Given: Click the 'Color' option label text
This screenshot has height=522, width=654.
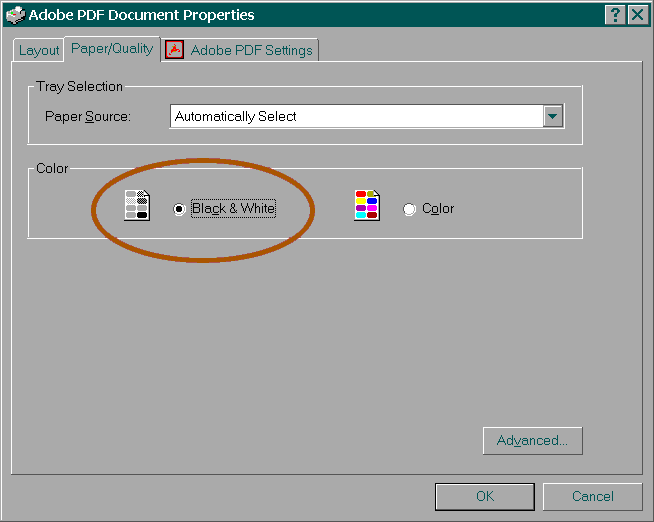Looking at the screenshot, I should pyautogui.click(x=438, y=208).
